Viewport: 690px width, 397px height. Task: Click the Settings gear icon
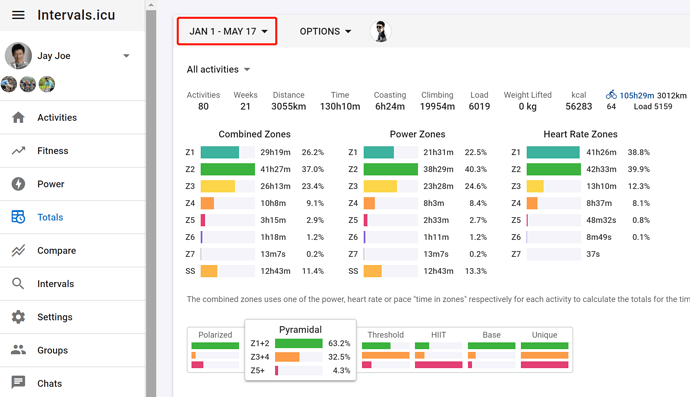18,317
